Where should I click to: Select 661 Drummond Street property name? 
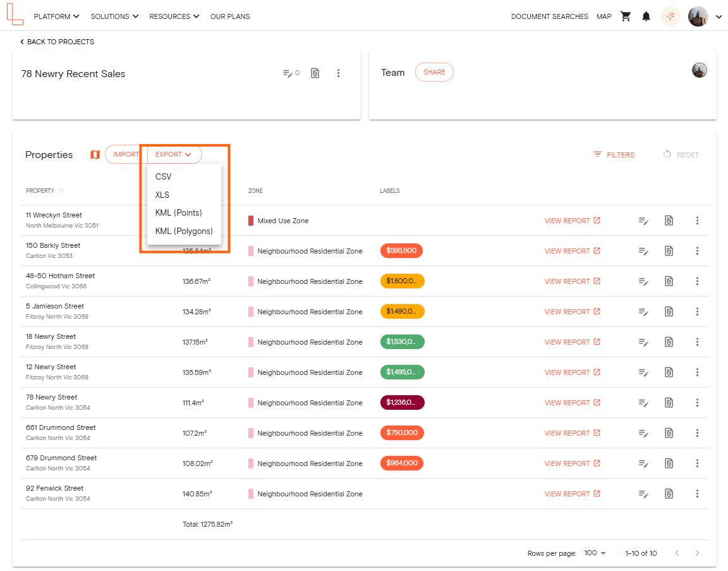[61, 427]
